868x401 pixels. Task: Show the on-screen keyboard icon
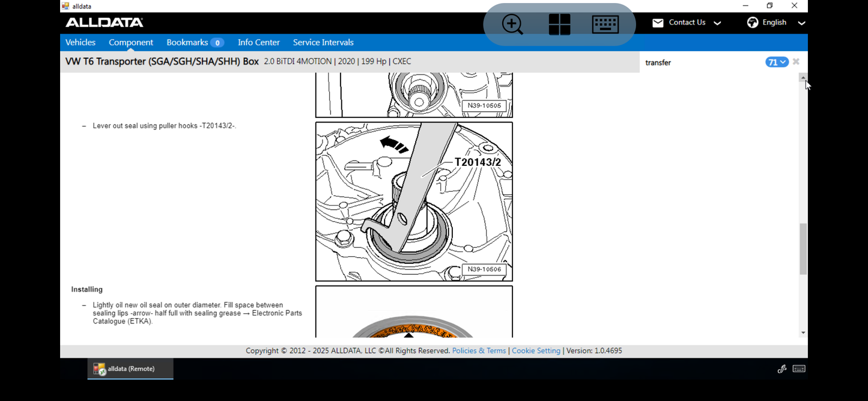click(x=605, y=25)
